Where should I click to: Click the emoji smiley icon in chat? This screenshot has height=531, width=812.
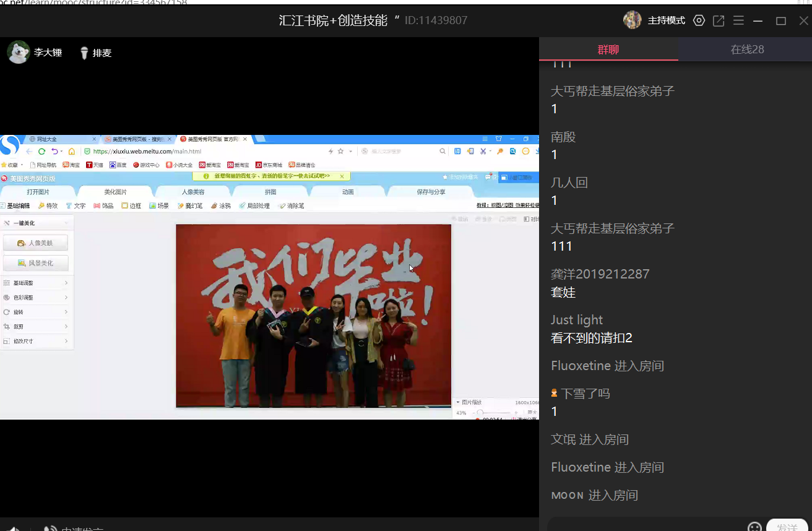point(754,527)
